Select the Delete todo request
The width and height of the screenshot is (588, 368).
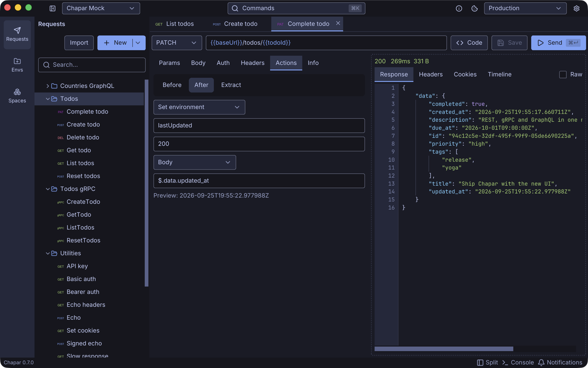[x=90, y=137]
